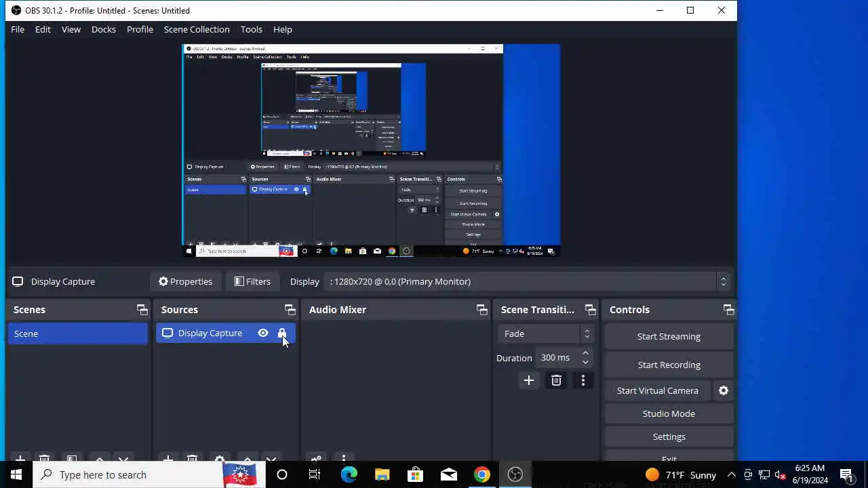This screenshot has width=868, height=488.
Task: Open File Explorer from taskbar
Action: 382,474
